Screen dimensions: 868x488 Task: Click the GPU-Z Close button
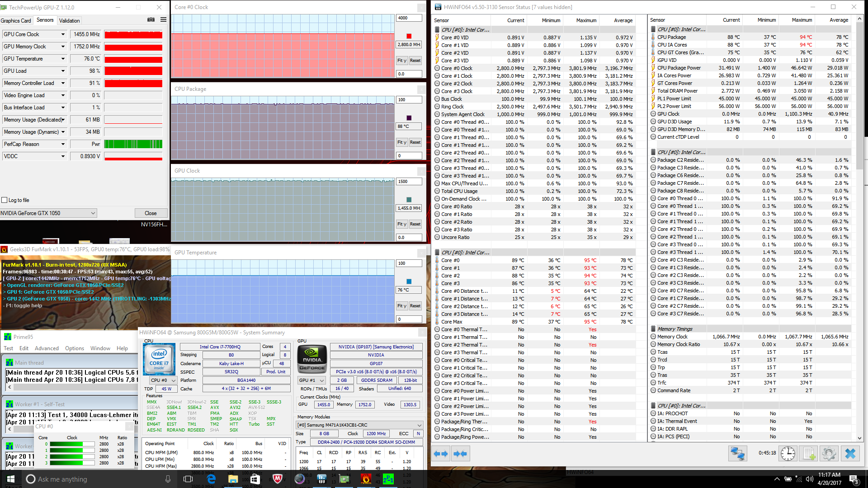(x=151, y=213)
